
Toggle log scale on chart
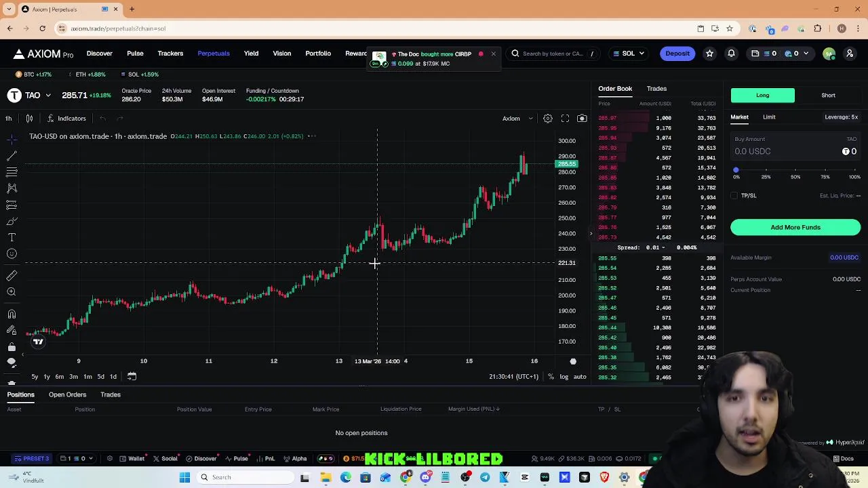pos(564,377)
